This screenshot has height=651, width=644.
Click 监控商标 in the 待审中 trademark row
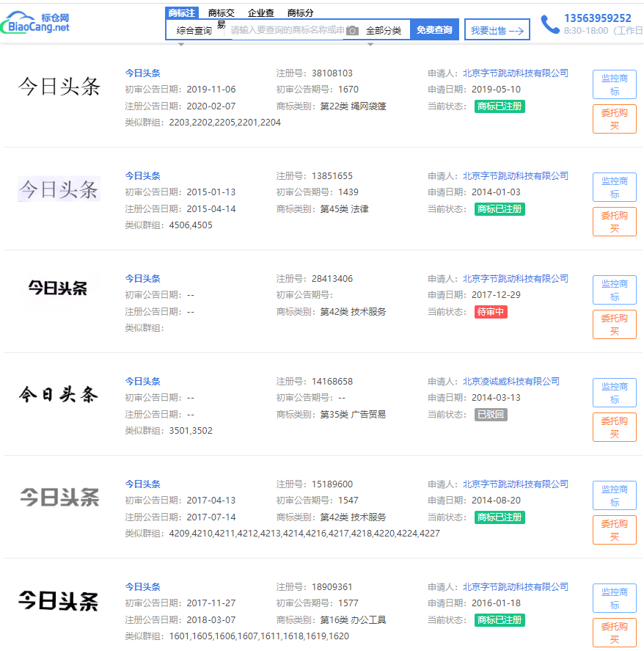tap(615, 290)
